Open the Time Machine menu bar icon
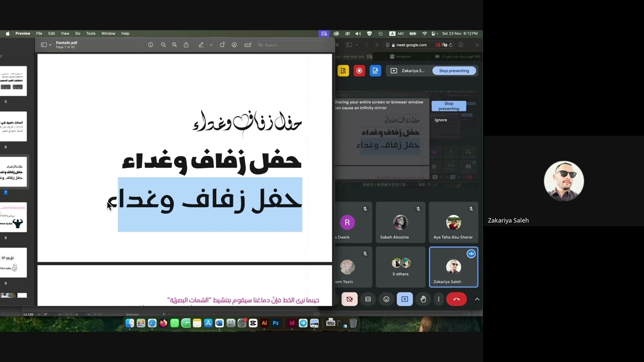The image size is (644, 362). 380,34
